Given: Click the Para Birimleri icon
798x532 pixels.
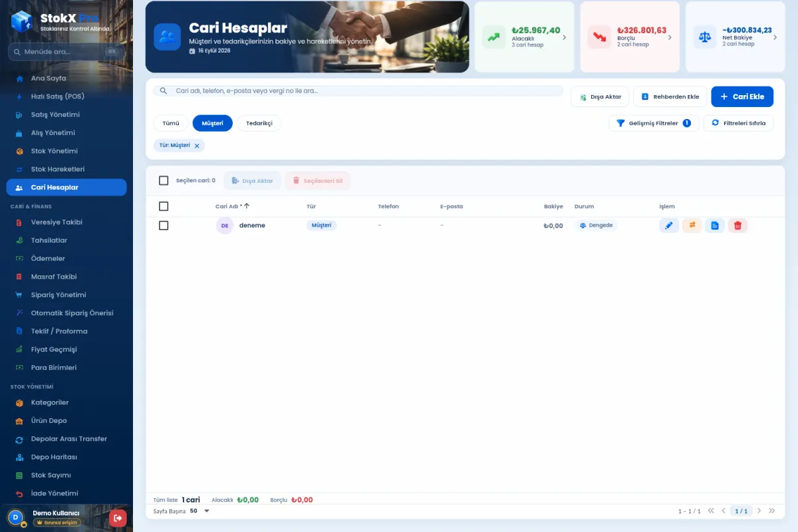Looking at the screenshot, I should click(19, 368).
